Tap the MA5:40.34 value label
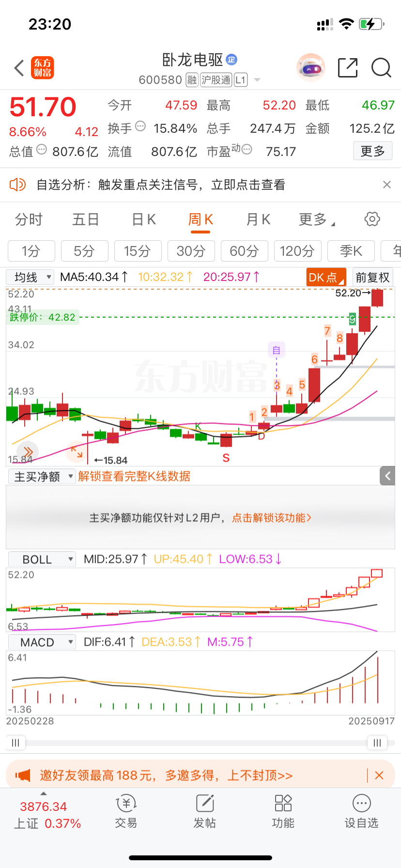Screen dimensions: 401x868 [94, 277]
